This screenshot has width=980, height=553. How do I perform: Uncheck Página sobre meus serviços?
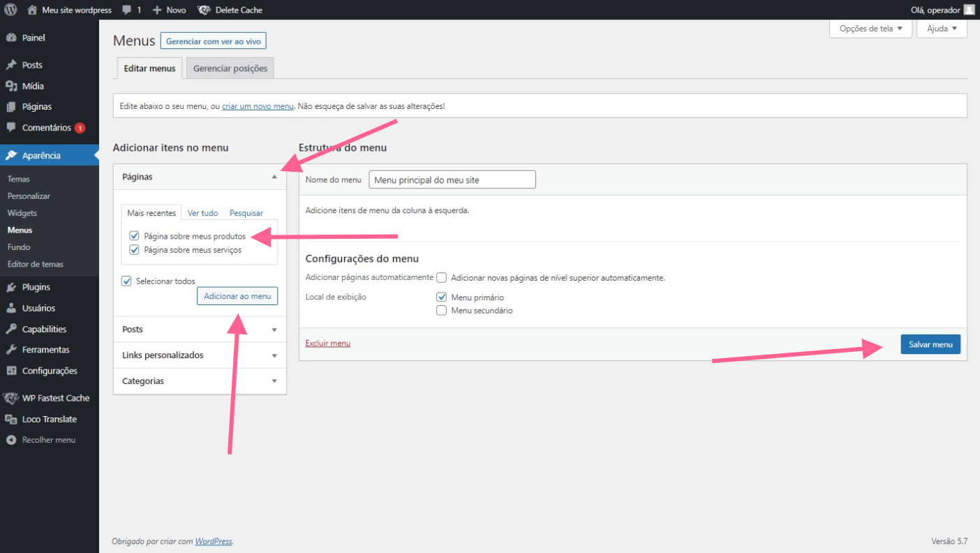tap(135, 249)
